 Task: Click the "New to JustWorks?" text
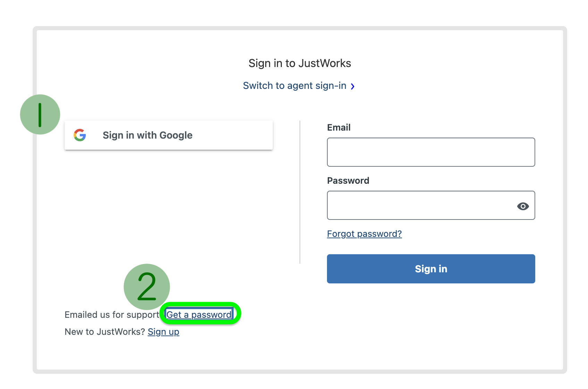tap(105, 332)
